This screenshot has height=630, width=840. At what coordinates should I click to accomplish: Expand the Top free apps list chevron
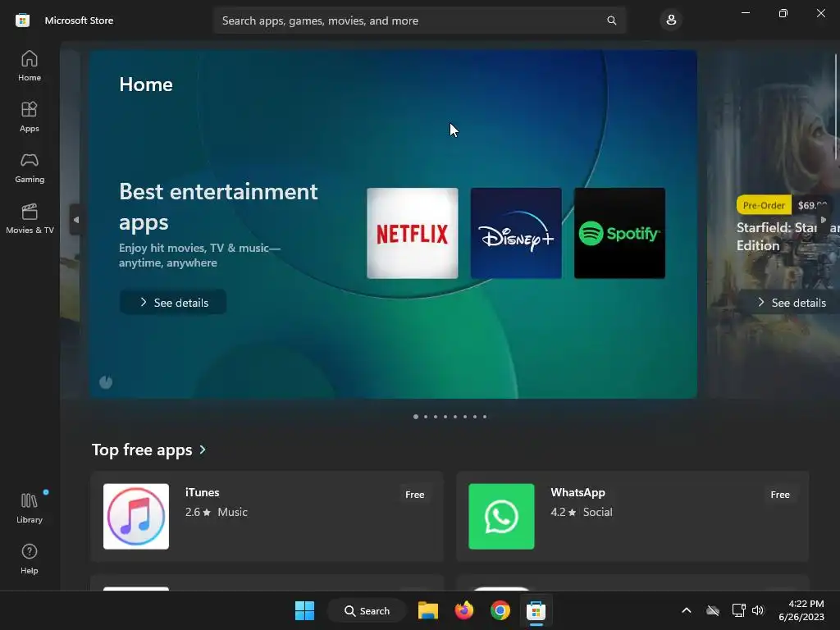(x=203, y=450)
